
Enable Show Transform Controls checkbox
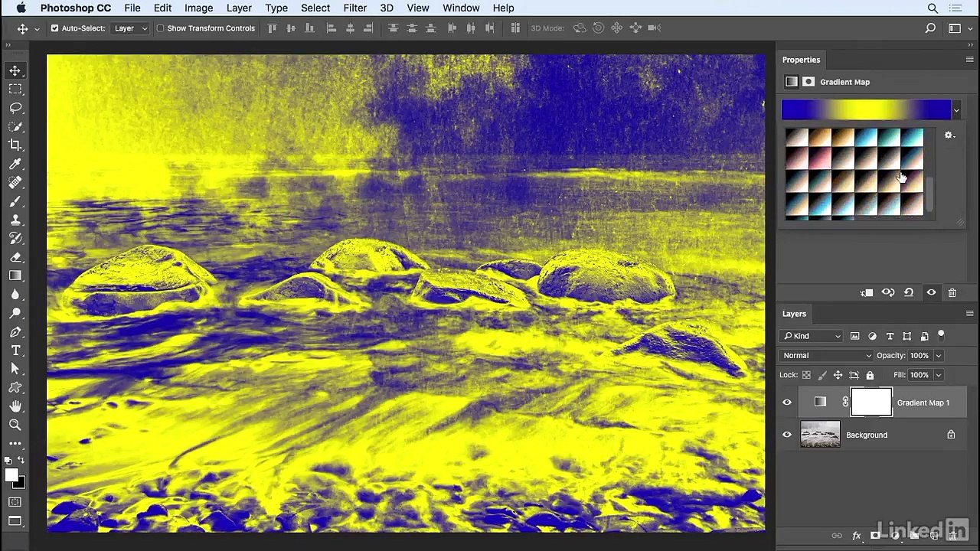pyautogui.click(x=160, y=28)
